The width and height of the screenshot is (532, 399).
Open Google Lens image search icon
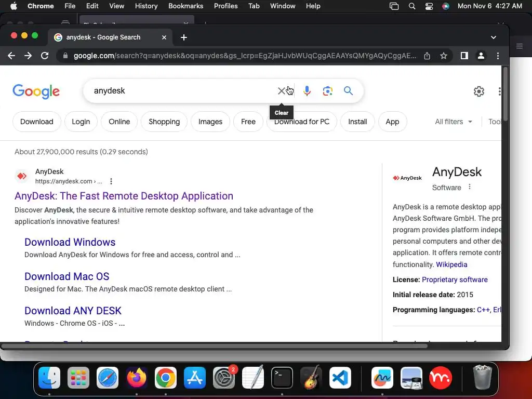point(327,91)
